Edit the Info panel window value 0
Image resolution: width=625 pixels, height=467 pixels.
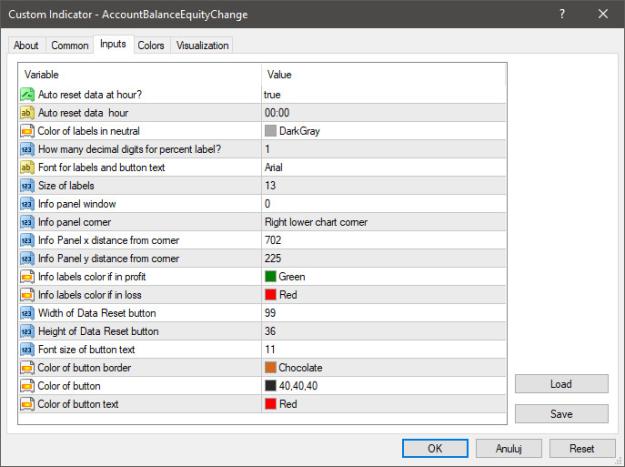(384, 204)
